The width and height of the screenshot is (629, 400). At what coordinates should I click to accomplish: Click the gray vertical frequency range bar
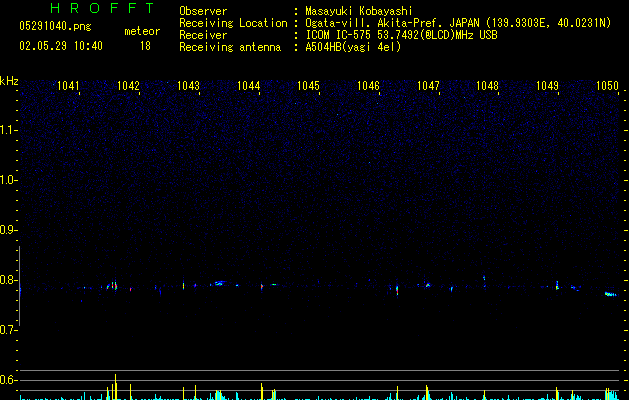20,286
